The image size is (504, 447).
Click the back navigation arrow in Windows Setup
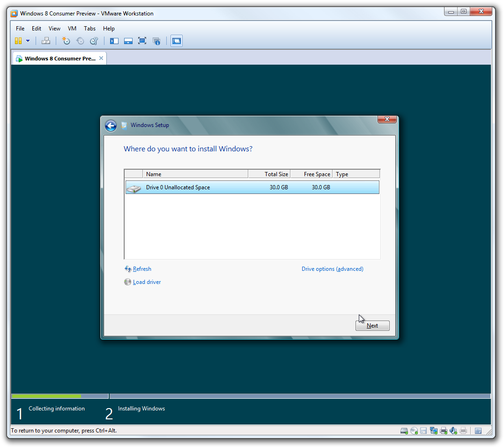pos(111,126)
